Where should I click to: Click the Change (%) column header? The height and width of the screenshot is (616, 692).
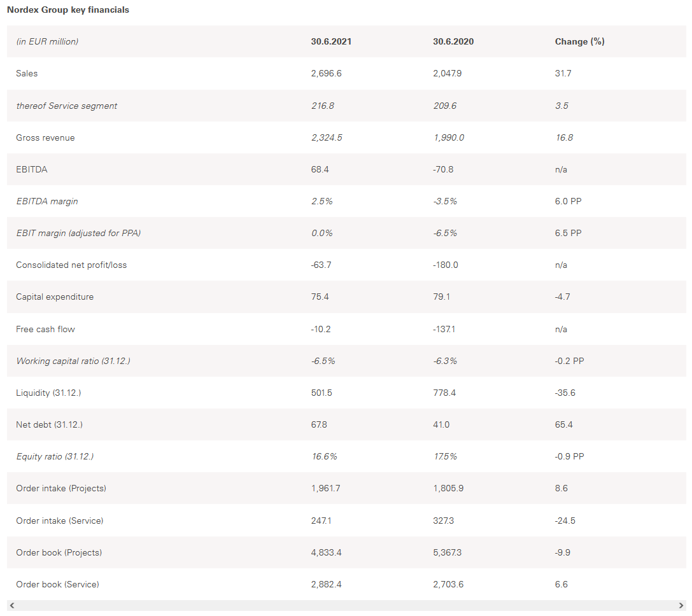[579, 41]
